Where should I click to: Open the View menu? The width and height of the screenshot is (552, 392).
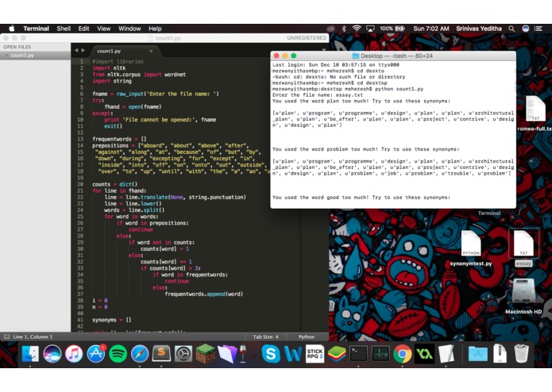pyautogui.click(x=103, y=29)
